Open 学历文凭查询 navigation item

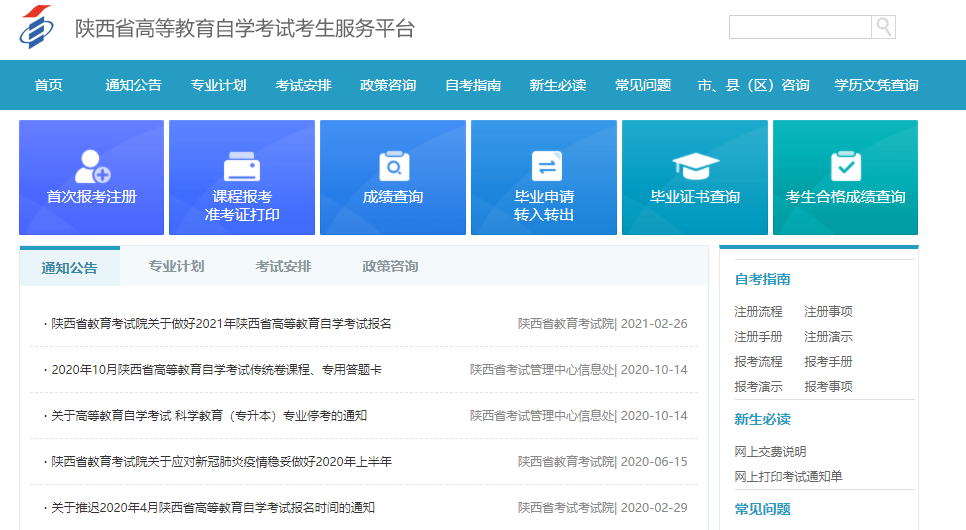(876, 85)
